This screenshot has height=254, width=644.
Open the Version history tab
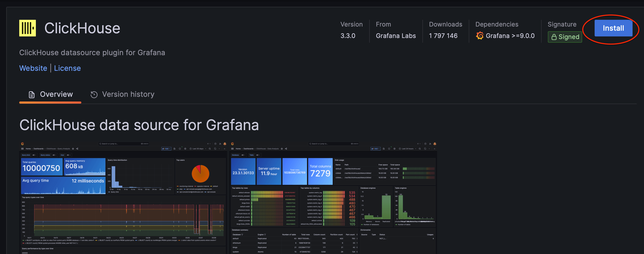coord(122,94)
